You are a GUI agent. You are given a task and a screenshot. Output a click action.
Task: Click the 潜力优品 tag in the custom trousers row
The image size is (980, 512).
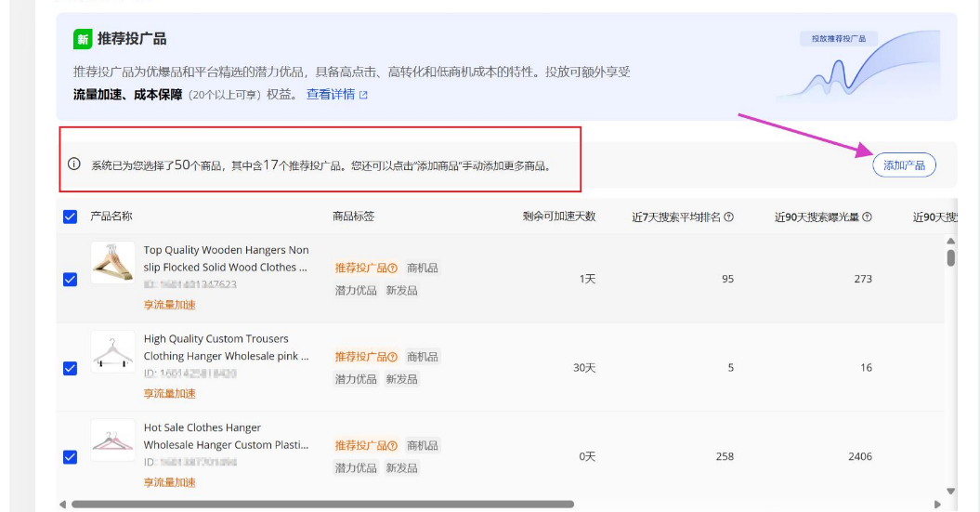(356, 379)
